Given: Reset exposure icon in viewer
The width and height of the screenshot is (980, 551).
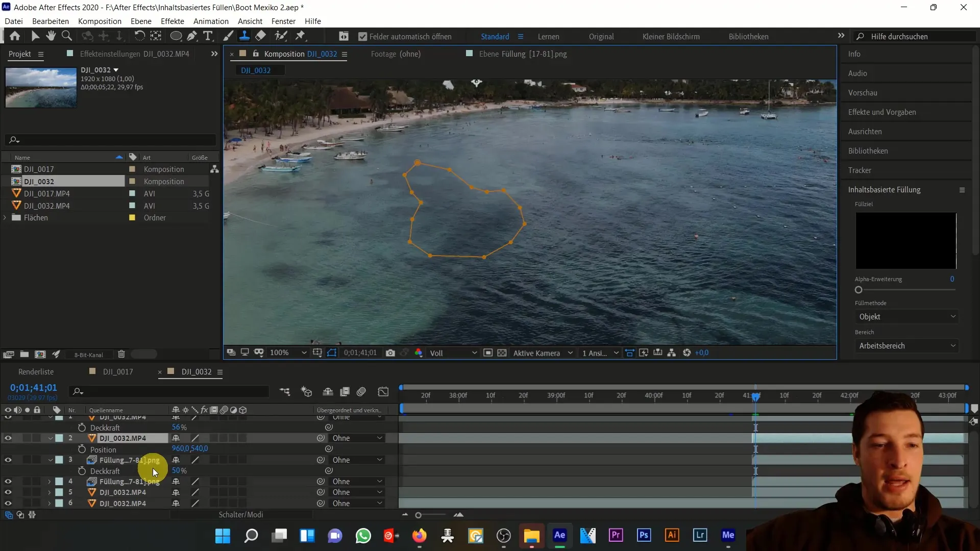Looking at the screenshot, I should tap(687, 353).
